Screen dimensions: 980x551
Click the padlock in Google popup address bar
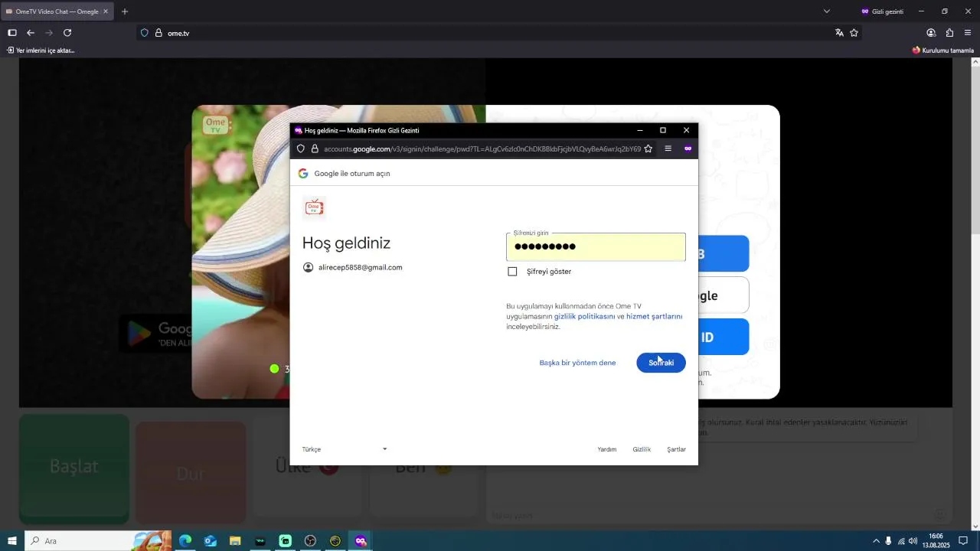[314, 148]
